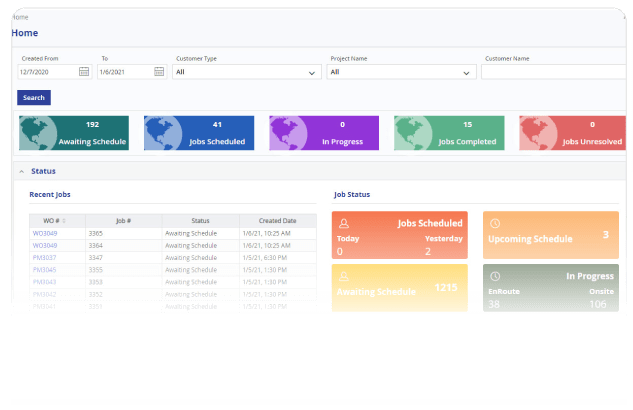Click the EnRoute count 38
633x410 pixels.
pyautogui.click(x=494, y=304)
